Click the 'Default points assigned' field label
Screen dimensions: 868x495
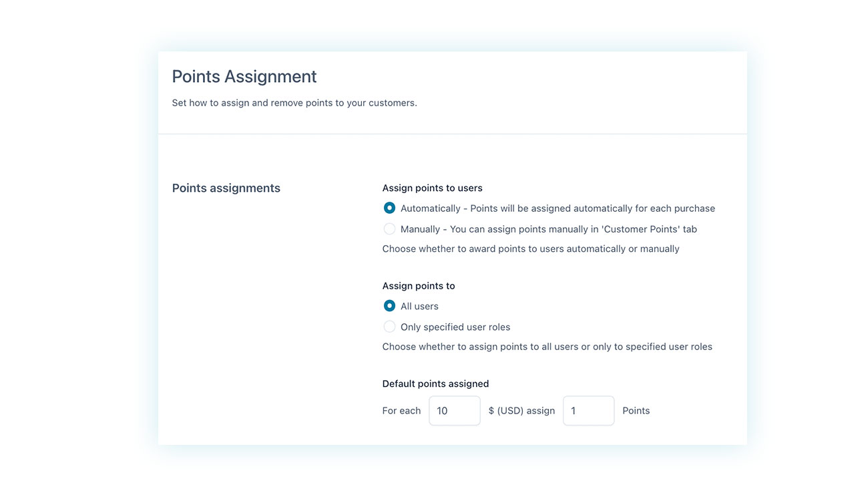435,384
